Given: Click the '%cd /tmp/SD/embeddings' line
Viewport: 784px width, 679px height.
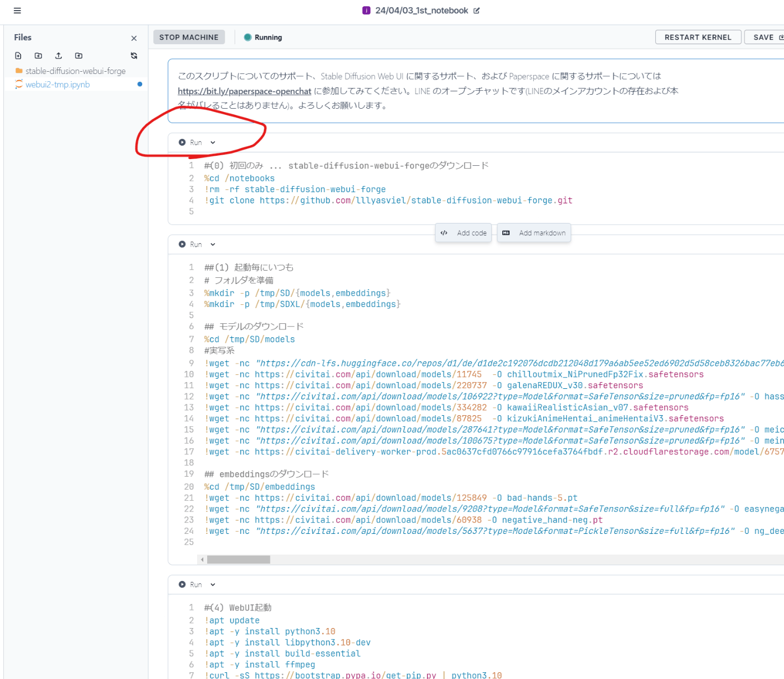Looking at the screenshot, I should coord(259,487).
